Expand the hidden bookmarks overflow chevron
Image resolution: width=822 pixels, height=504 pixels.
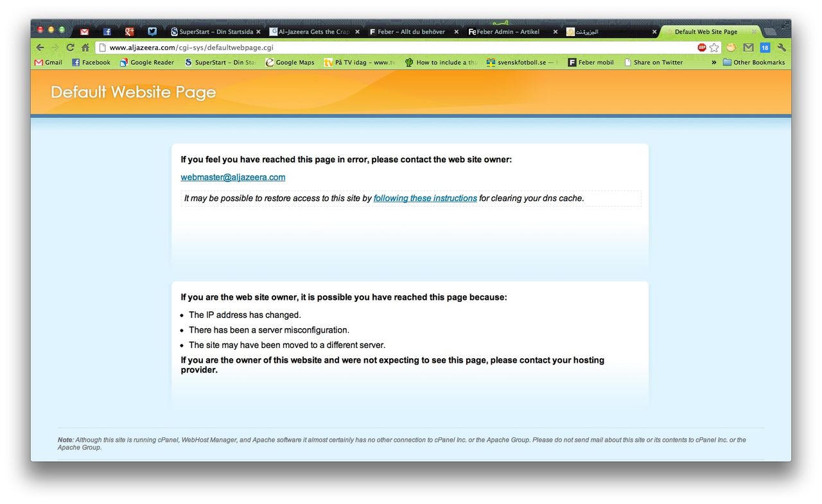(x=713, y=62)
